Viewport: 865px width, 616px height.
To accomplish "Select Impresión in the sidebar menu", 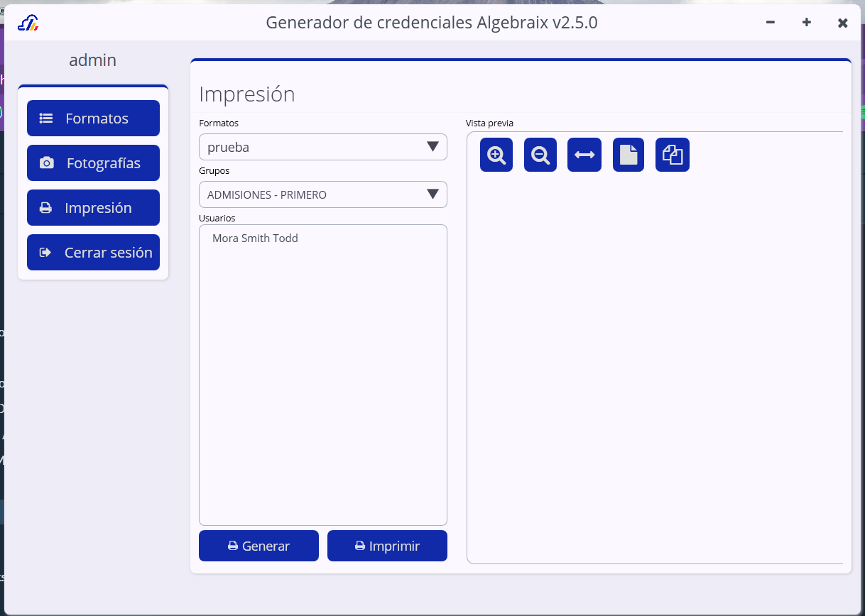I will [93, 208].
